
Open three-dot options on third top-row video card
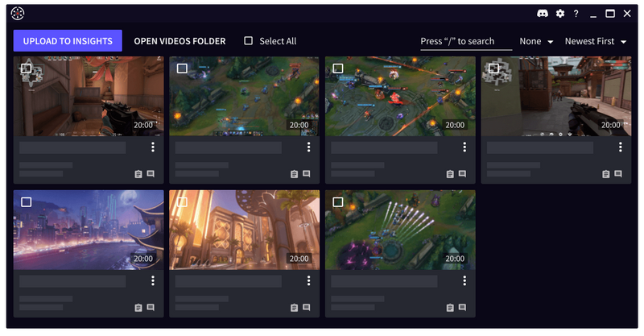click(464, 147)
